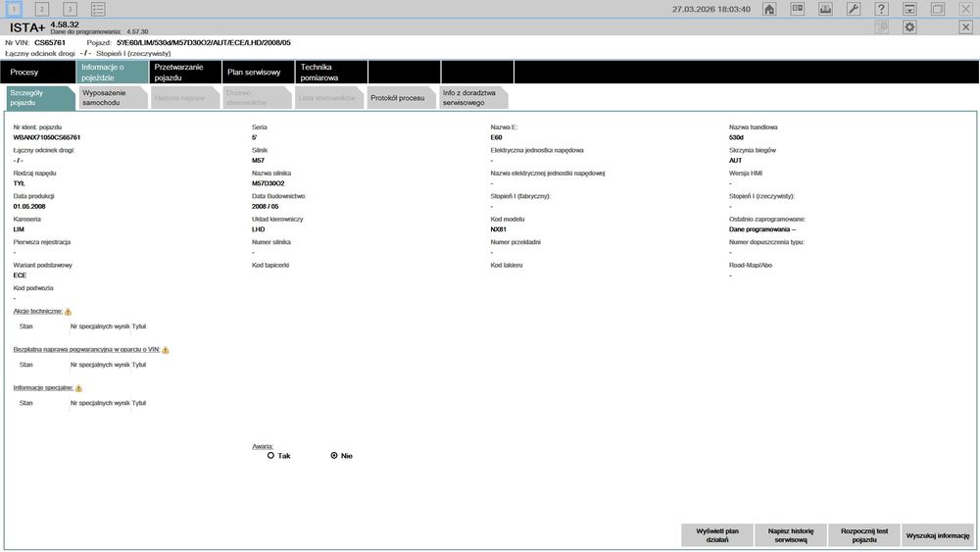Click the body type value LIM

coord(19,229)
